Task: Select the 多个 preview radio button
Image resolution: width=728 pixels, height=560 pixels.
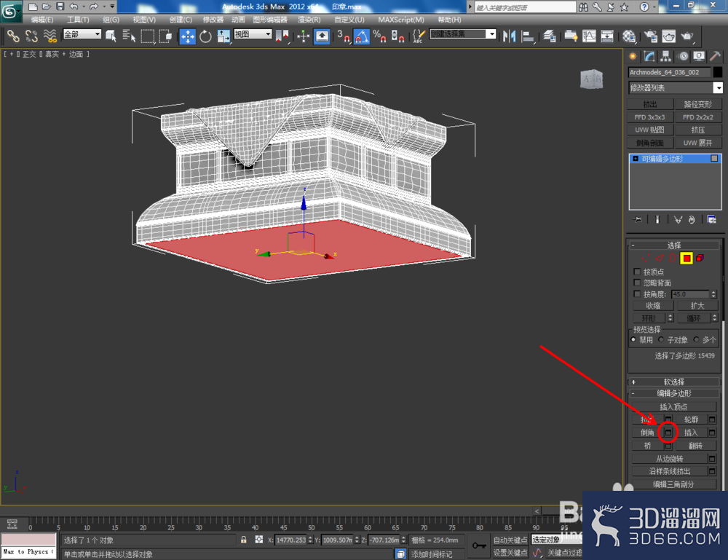Action: [696, 340]
